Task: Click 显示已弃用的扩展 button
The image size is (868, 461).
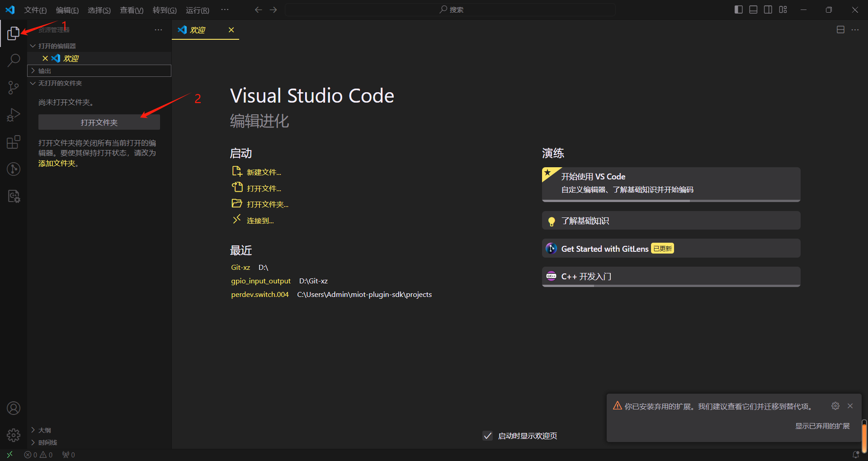Action: pos(822,426)
